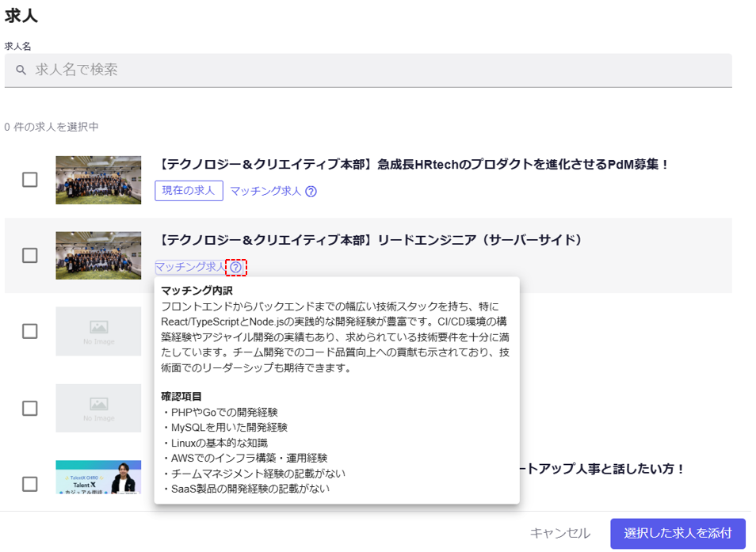756x552 pixels.
Task: Check the box beside second No Image job
Action: coord(29,408)
